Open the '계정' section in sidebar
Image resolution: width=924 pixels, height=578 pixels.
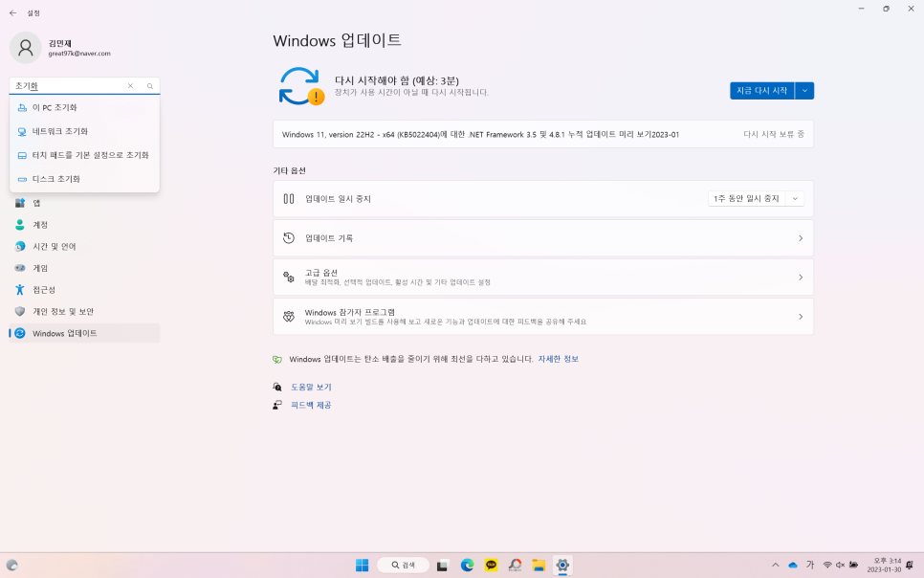pyautogui.click(x=84, y=225)
